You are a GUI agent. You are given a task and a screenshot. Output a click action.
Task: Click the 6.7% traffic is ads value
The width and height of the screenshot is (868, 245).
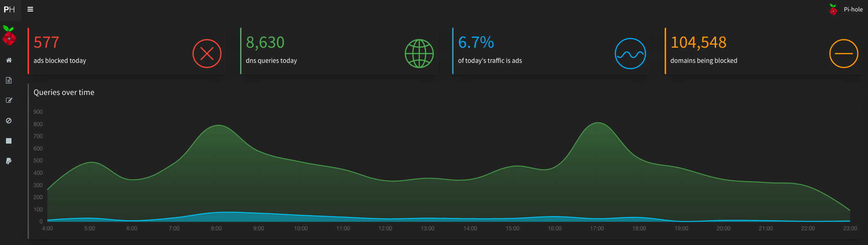tap(476, 43)
